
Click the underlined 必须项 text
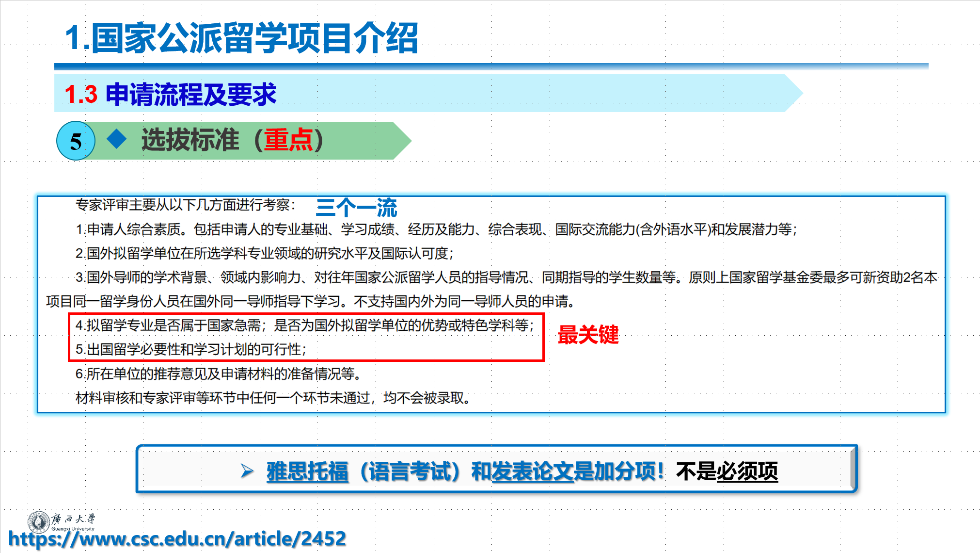pos(747,471)
